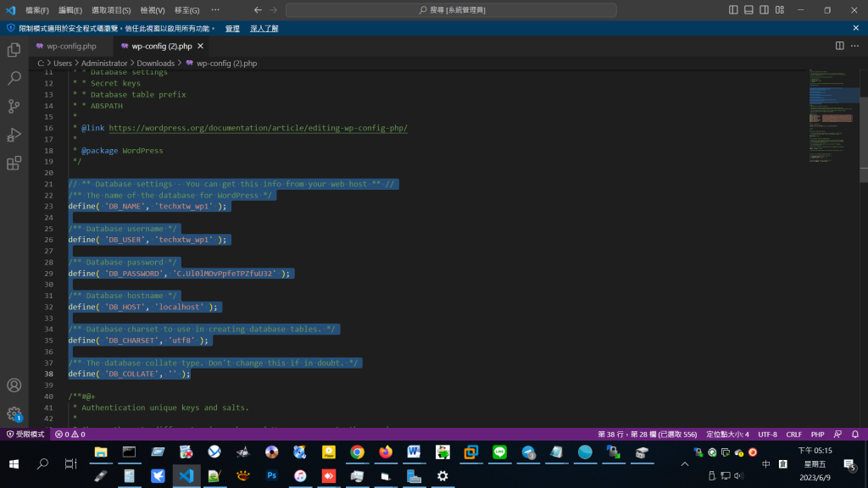Open the Extensions view
The width and height of the screenshot is (868, 488).
coord(14,163)
